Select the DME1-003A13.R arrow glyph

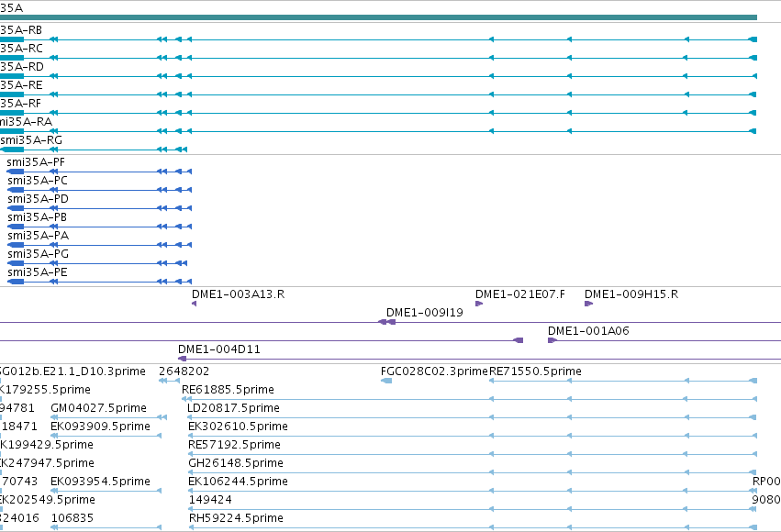(194, 304)
